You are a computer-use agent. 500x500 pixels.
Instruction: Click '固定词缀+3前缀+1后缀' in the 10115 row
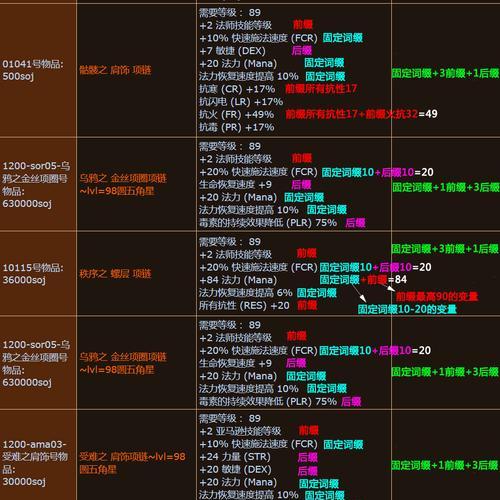[445, 249]
